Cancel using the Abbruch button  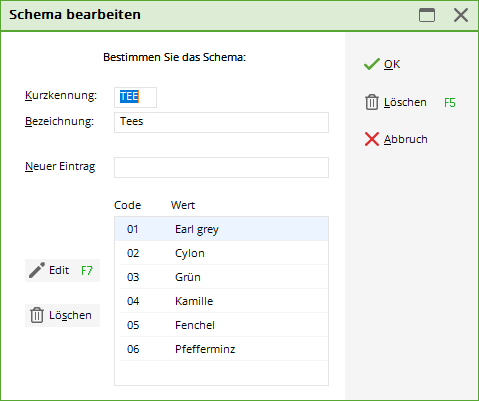pos(396,139)
